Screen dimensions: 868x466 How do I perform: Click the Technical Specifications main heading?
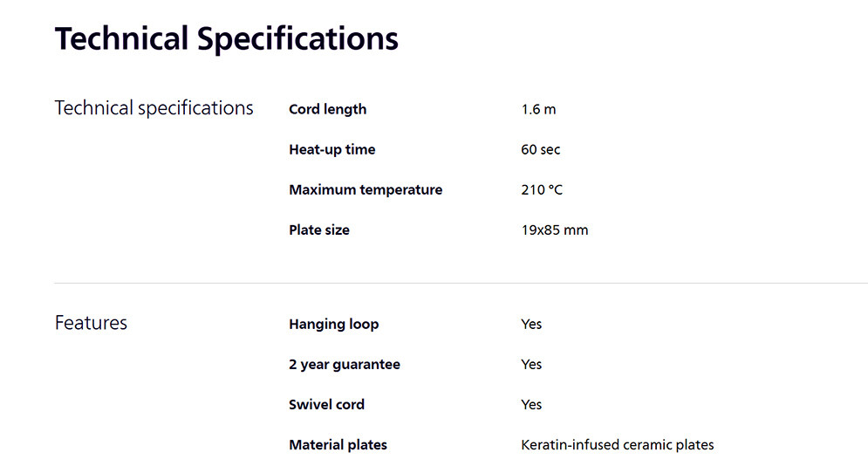pyautogui.click(x=226, y=39)
